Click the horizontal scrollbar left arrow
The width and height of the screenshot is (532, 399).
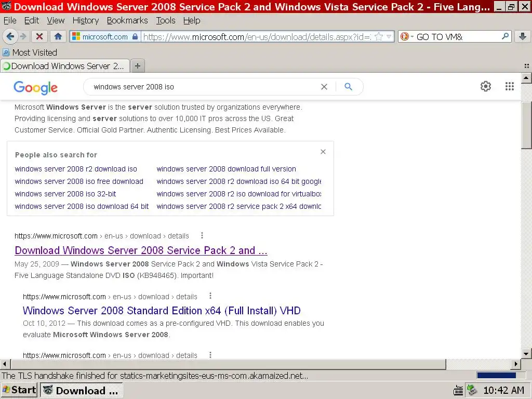click(x=5, y=364)
